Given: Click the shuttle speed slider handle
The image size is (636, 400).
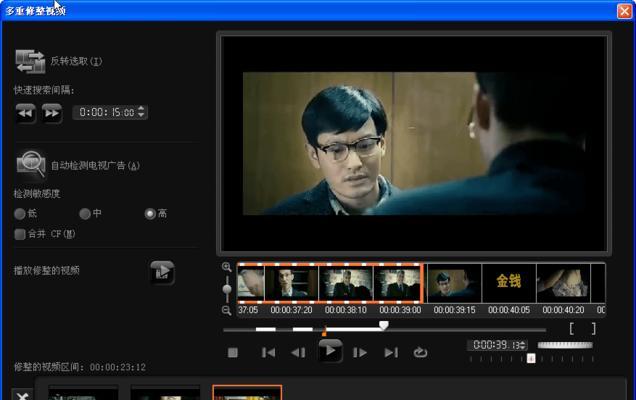Looking at the screenshot, I should point(531,359).
